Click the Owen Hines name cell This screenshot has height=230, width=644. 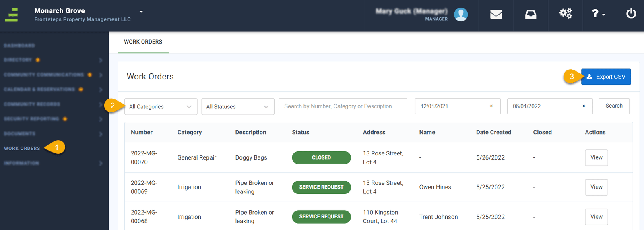click(435, 187)
